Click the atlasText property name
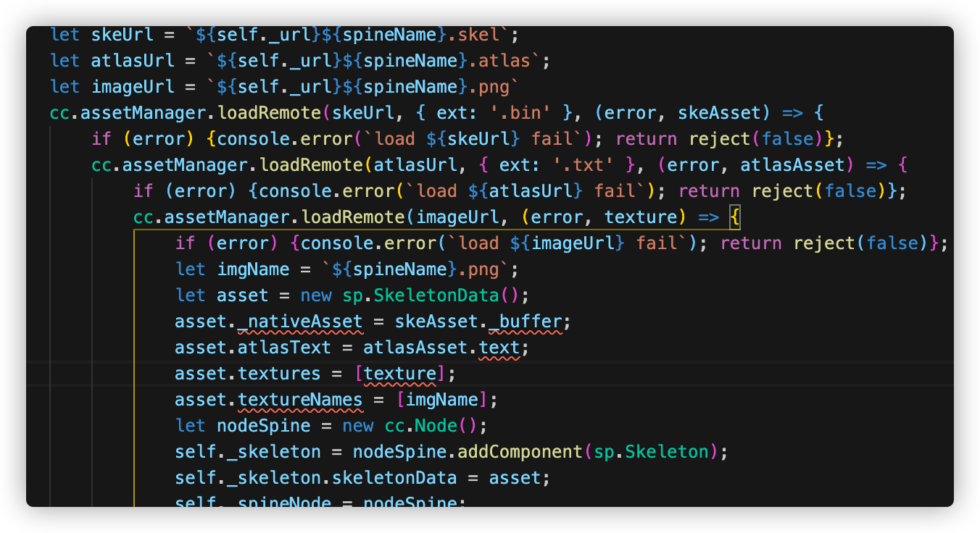 click(284, 348)
